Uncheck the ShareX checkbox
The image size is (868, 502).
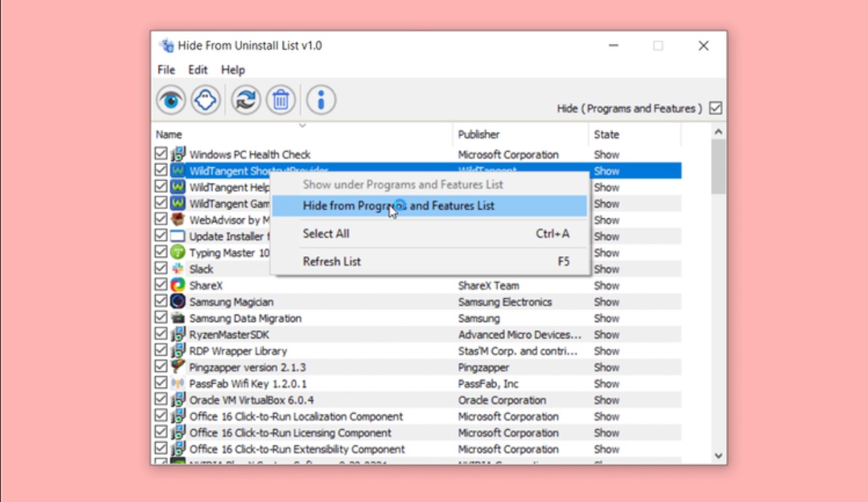click(x=161, y=284)
